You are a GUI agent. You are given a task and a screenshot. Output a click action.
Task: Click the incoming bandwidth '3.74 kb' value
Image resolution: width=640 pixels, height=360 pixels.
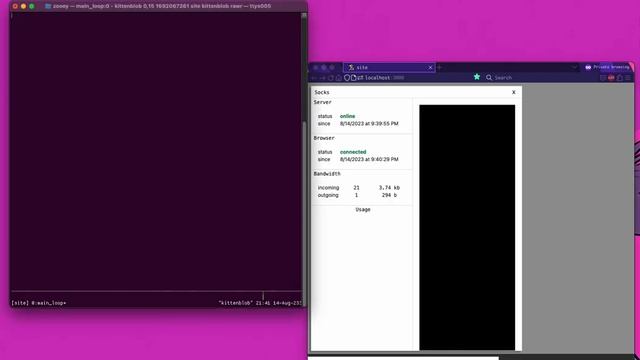point(389,188)
